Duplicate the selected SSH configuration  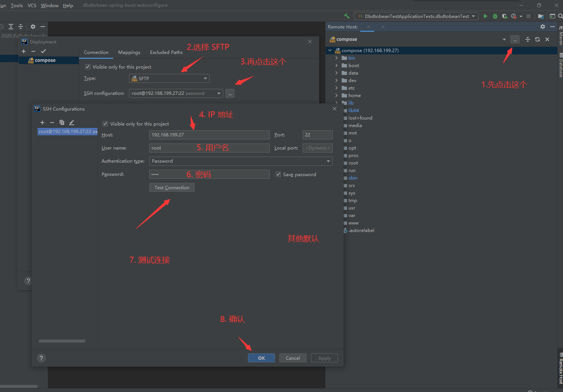coord(62,123)
